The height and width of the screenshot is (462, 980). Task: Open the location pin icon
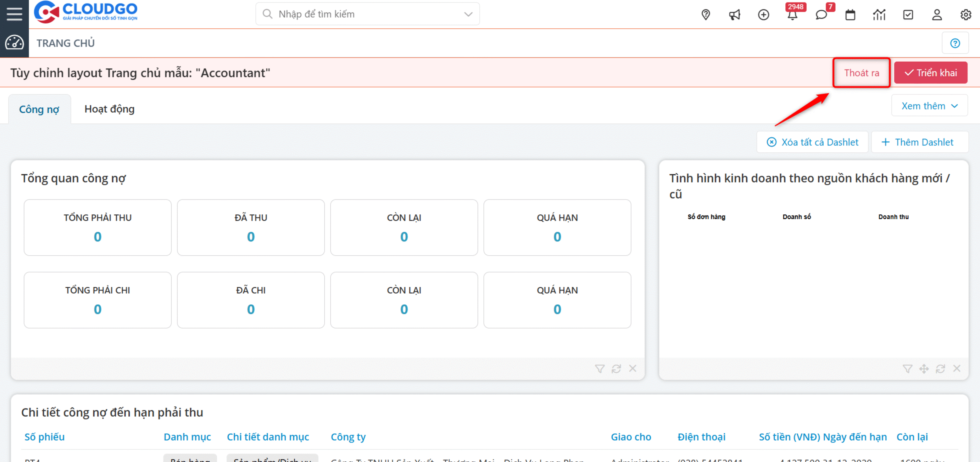(x=706, y=15)
